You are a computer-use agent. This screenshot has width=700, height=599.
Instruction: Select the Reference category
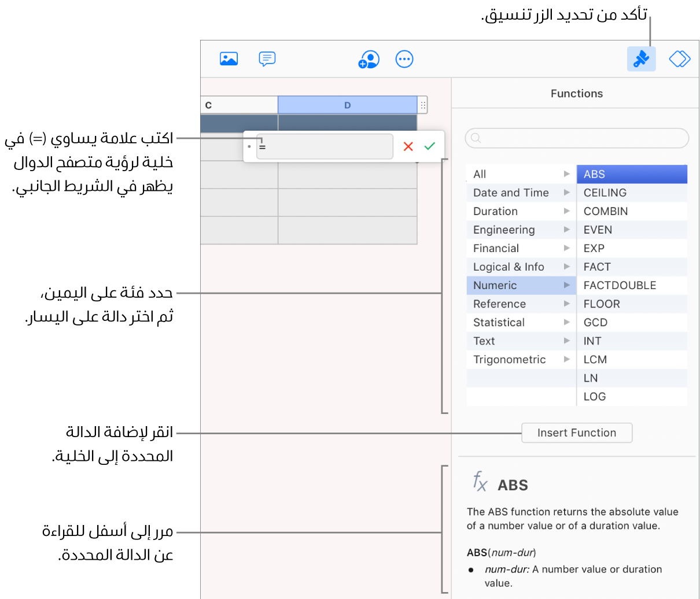point(521,304)
